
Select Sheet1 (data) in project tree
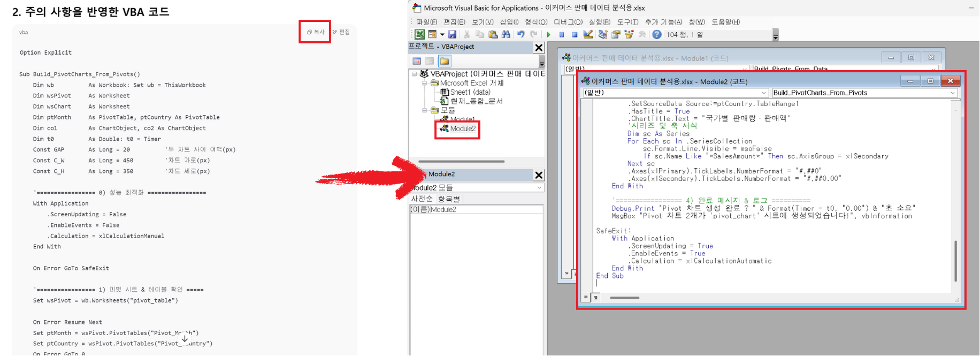pos(465,92)
